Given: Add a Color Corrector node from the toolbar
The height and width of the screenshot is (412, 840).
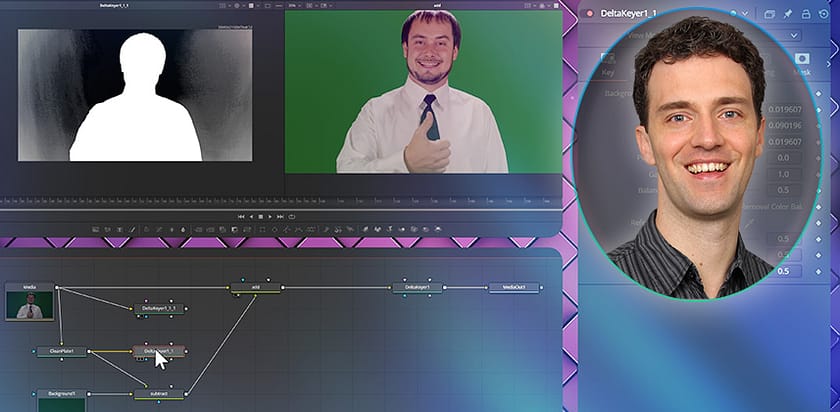Looking at the screenshot, I should 146,229.
